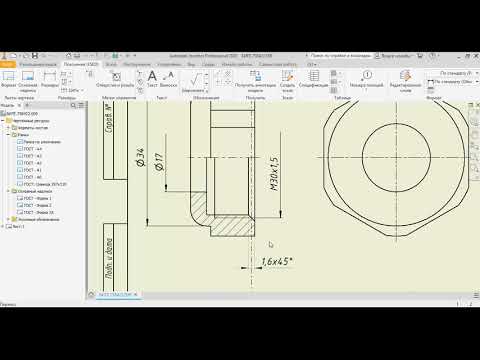This screenshot has width=480, height=360.
Task: Open the tab list menu at bottom right
Action: pos(476,295)
